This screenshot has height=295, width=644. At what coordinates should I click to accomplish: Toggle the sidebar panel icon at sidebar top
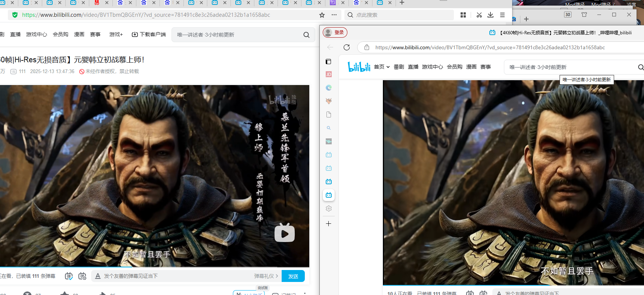tap(328, 62)
